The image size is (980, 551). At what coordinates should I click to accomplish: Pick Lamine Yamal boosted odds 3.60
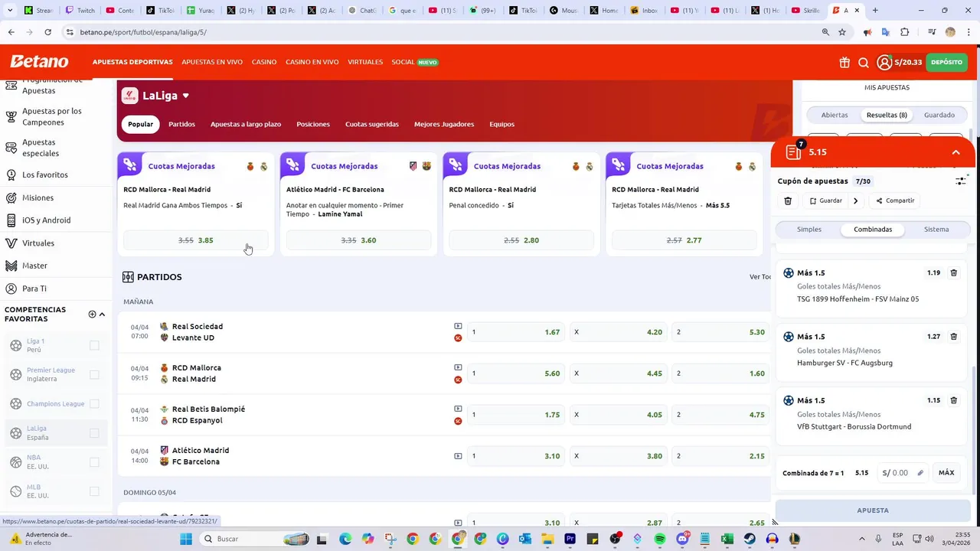pos(359,240)
